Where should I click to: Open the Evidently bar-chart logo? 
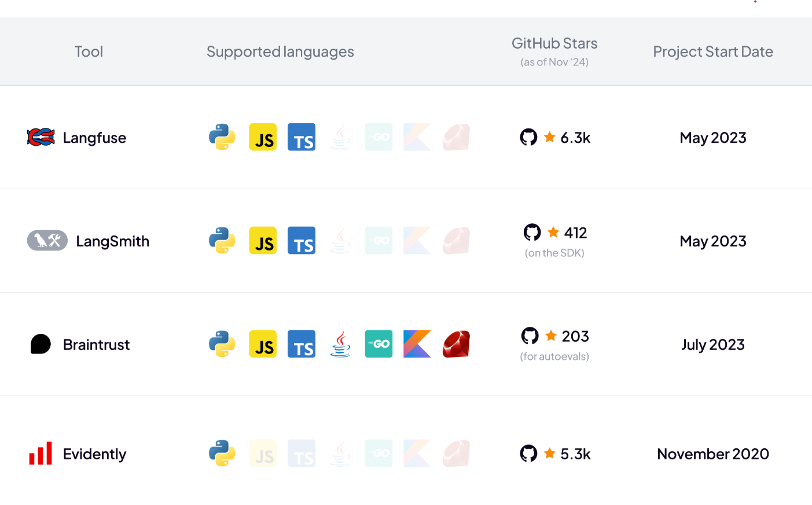point(41,454)
